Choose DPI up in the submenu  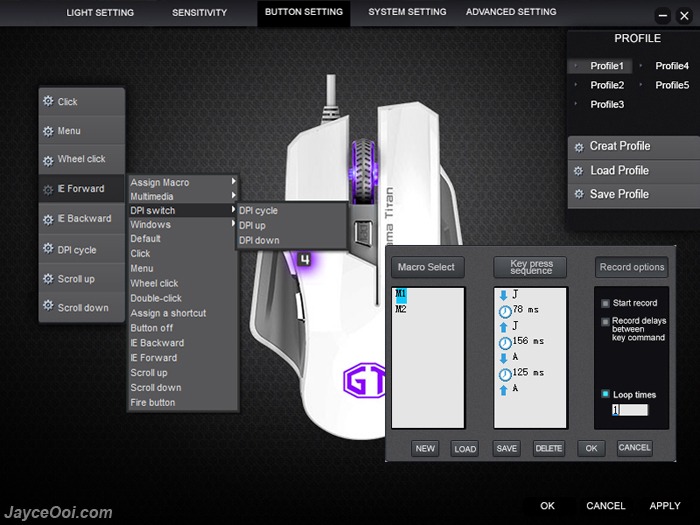click(292, 225)
